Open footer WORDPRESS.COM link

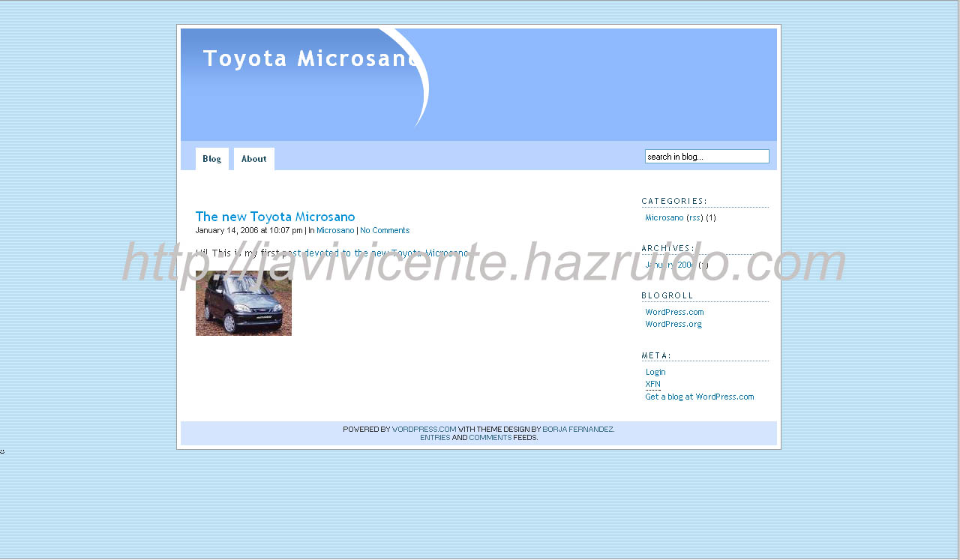(x=424, y=430)
